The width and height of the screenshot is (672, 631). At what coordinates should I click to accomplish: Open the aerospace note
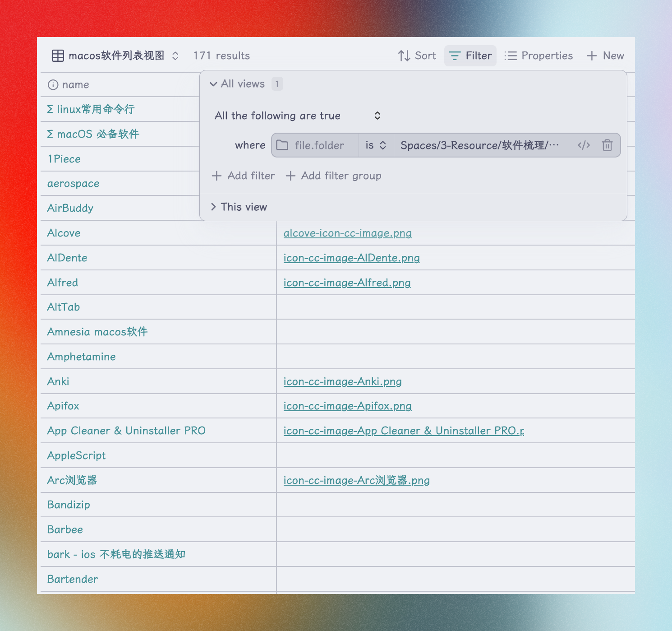73,184
